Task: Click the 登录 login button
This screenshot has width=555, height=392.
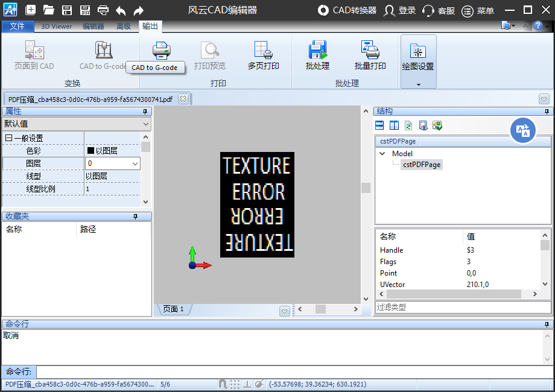Action: [x=400, y=10]
